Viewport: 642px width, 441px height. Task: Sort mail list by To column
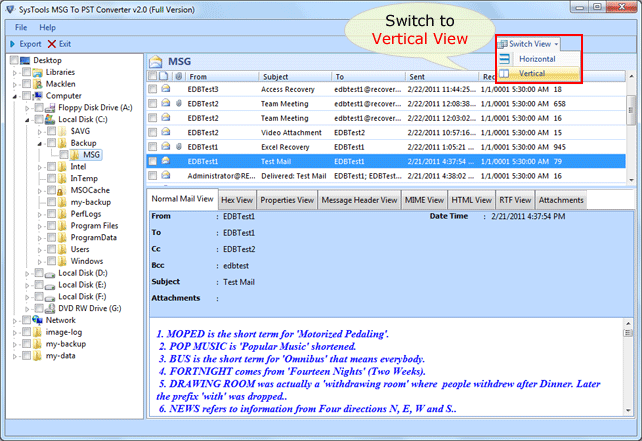pos(368,77)
